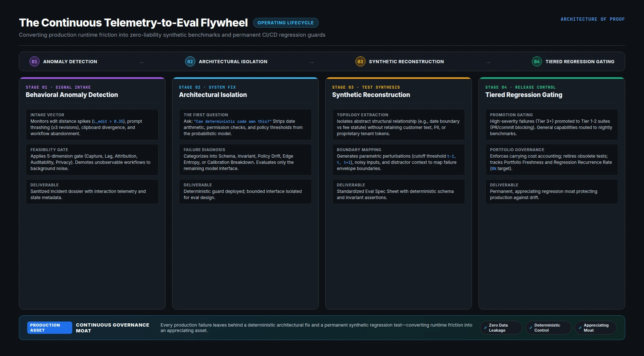Click the PROMOTION GATING card title
Viewport: 644px width, 356px height.
(x=511, y=115)
